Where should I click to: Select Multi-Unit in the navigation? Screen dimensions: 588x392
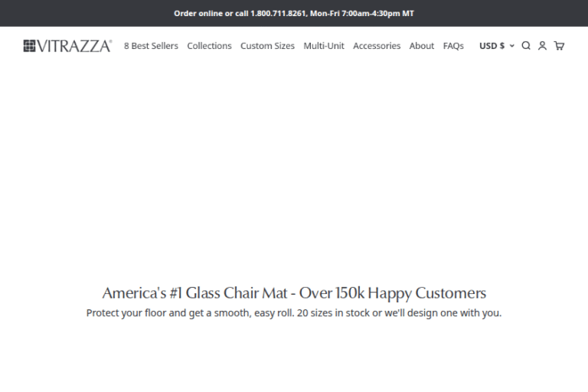(324, 46)
